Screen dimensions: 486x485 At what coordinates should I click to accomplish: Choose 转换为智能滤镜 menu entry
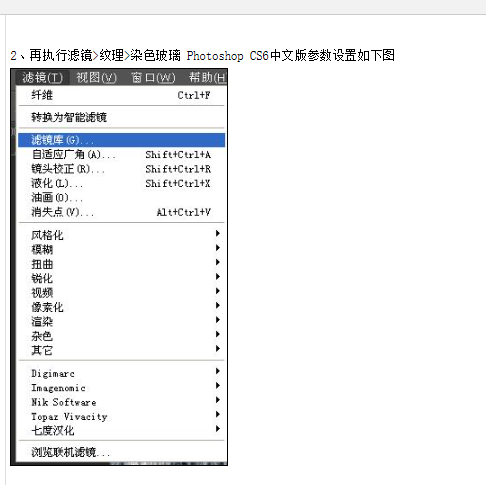click(x=122, y=117)
